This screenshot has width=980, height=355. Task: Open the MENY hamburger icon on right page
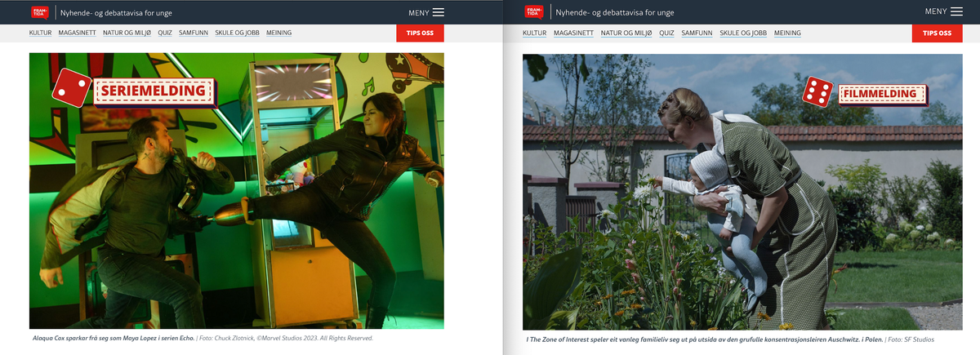click(x=956, y=11)
